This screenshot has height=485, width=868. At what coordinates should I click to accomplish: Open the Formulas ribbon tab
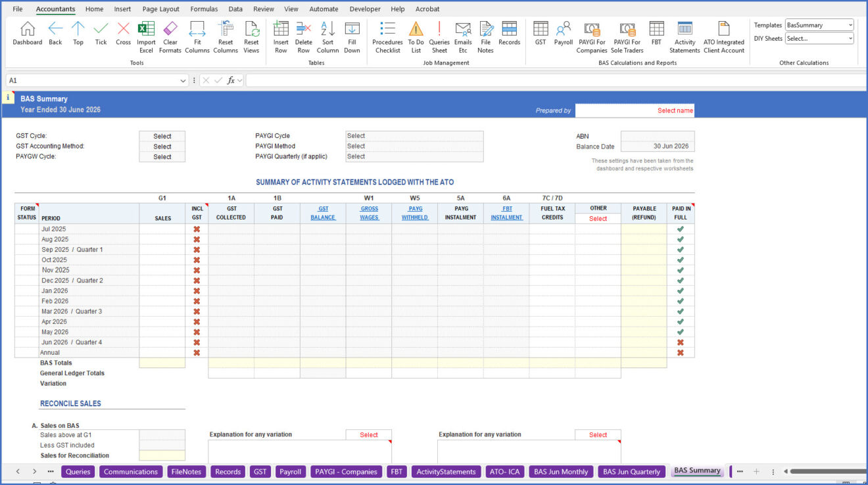point(204,9)
